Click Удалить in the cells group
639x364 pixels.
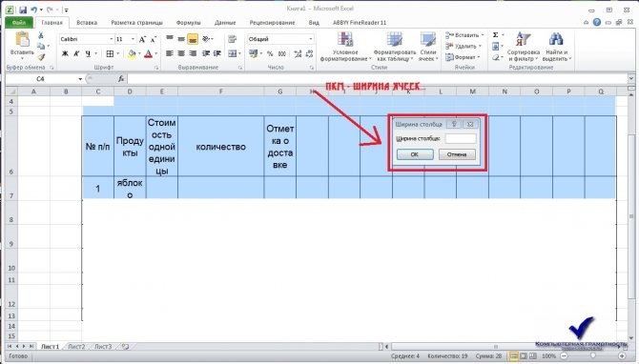point(464,46)
